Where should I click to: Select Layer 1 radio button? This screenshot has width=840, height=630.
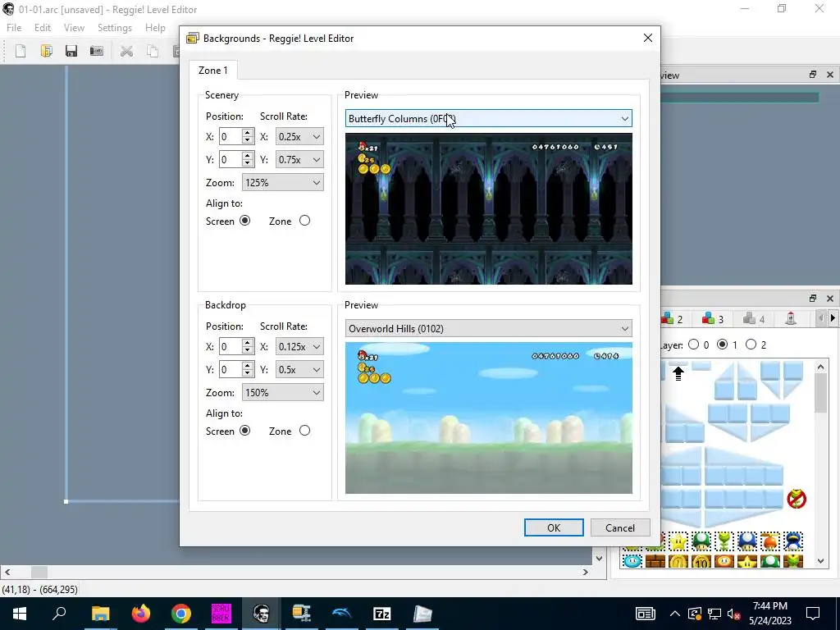(722, 345)
